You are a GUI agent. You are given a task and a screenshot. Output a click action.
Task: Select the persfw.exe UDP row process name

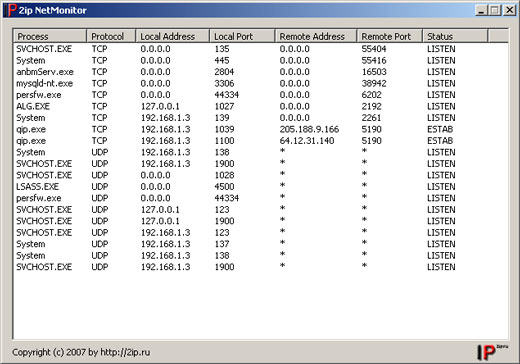pos(39,198)
